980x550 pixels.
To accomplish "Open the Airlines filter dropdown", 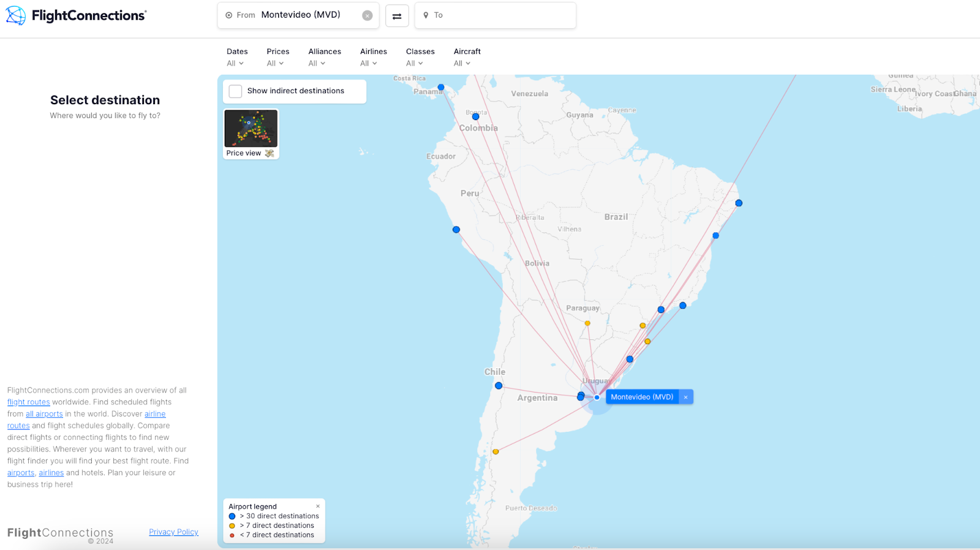I will point(373,58).
